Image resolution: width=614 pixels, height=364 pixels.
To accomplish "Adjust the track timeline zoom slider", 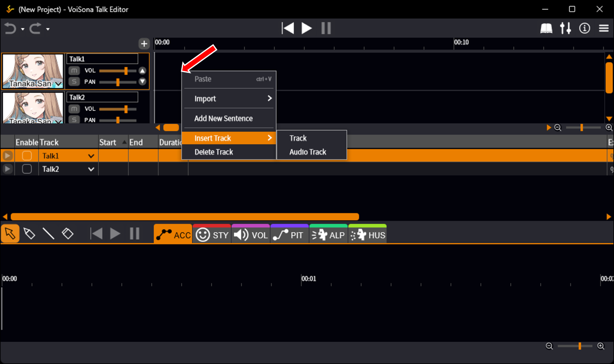I will tap(583, 128).
